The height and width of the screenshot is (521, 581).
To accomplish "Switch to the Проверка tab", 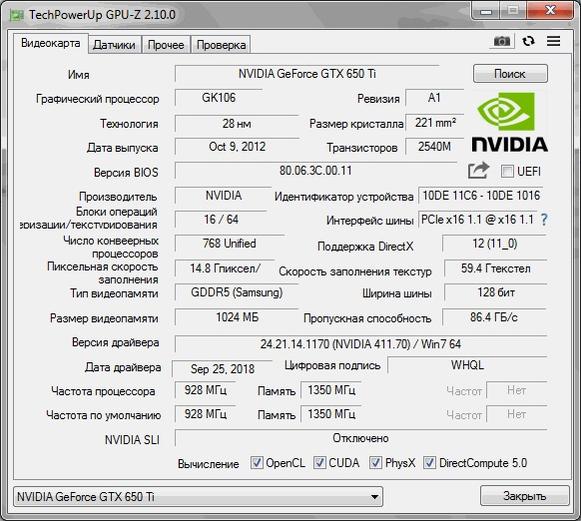I will tap(221, 45).
